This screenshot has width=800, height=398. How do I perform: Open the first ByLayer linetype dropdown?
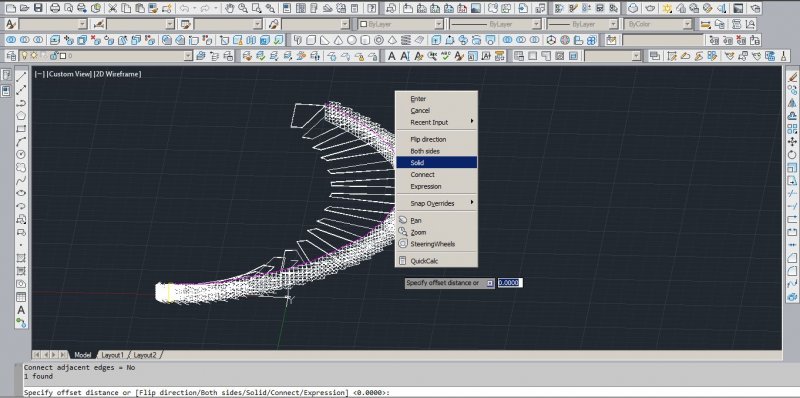click(x=536, y=24)
